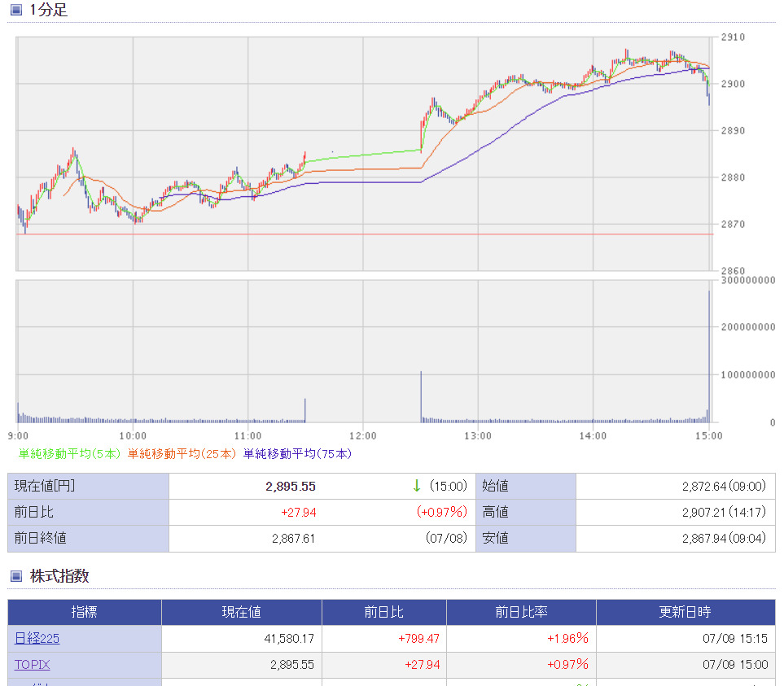Screen dimensions: 784x686
Task: Open the 日経225 index link
Action: click(37, 639)
